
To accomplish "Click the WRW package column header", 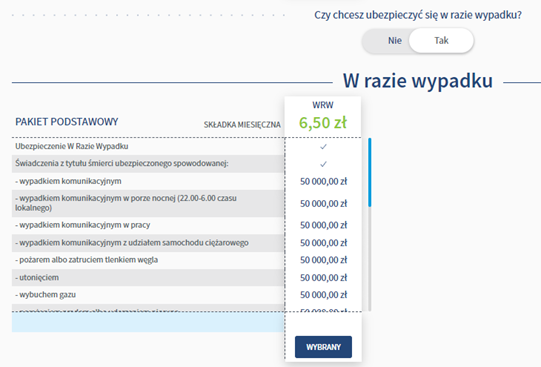I will tap(323, 105).
